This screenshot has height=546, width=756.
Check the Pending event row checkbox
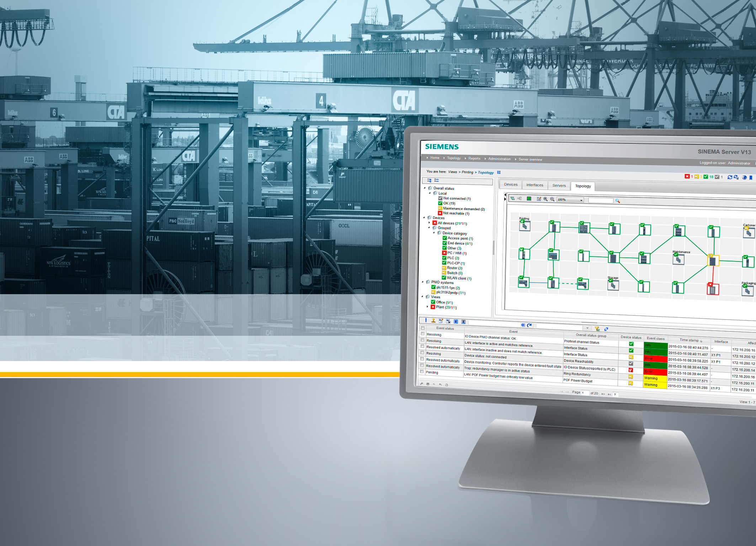point(422,372)
